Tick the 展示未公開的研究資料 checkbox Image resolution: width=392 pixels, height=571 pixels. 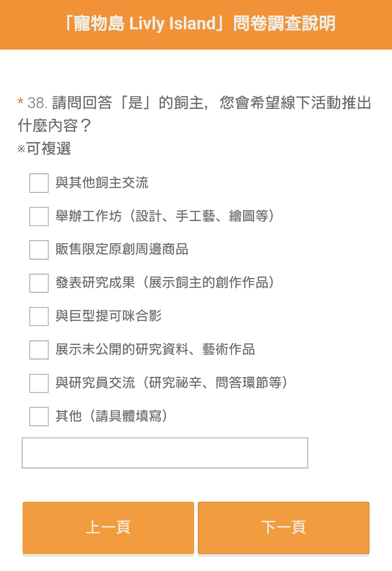click(x=39, y=350)
